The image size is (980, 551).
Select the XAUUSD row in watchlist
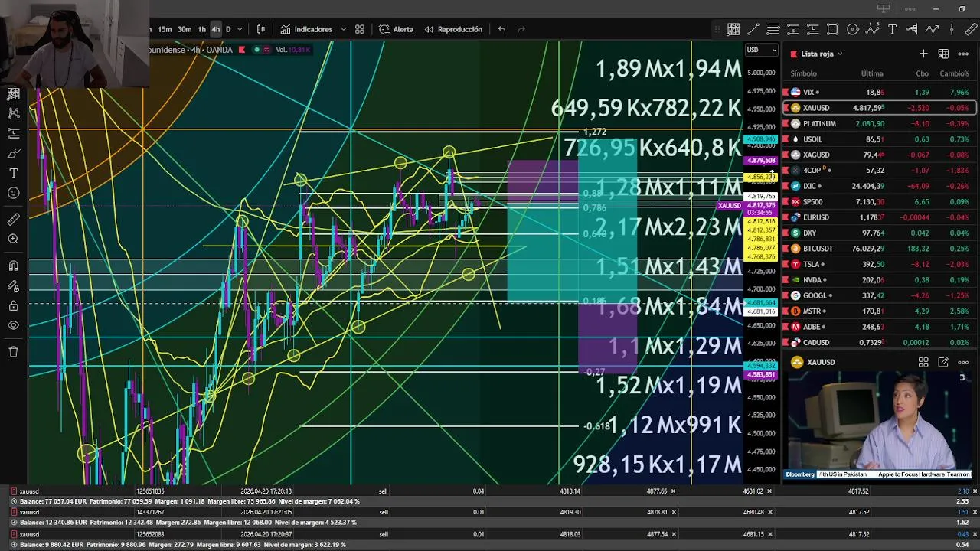coord(879,108)
